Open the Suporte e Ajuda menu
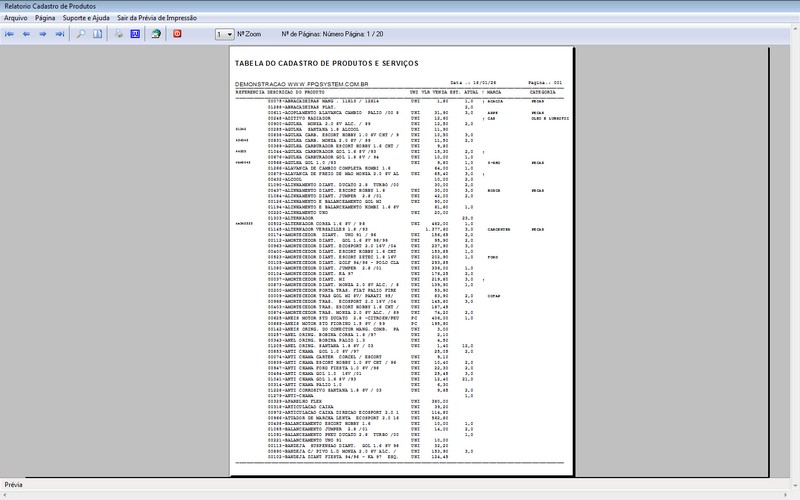Viewport: 800px width, 500px height. [x=85, y=18]
